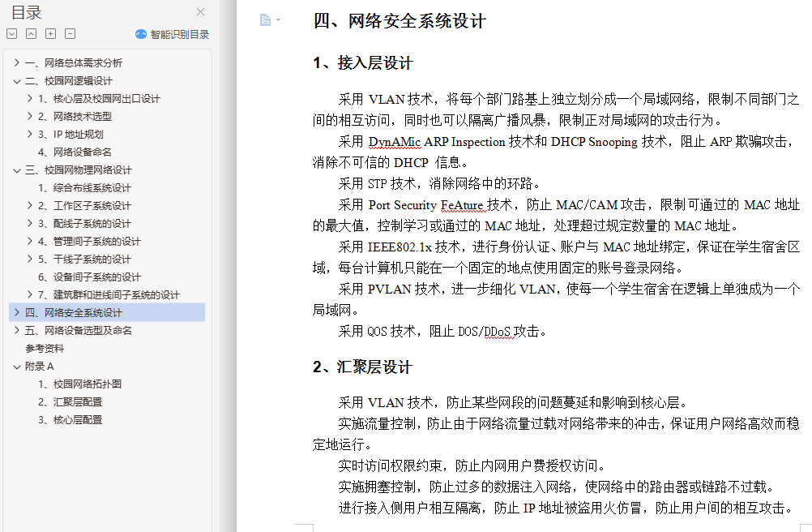
Task: Click the line 采用 STP 技术
Action: pyautogui.click(x=441, y=184)
